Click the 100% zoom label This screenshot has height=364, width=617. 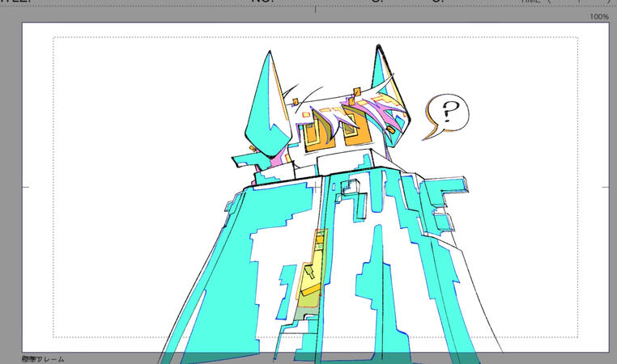pyautogui.click(x=599, y=16)
